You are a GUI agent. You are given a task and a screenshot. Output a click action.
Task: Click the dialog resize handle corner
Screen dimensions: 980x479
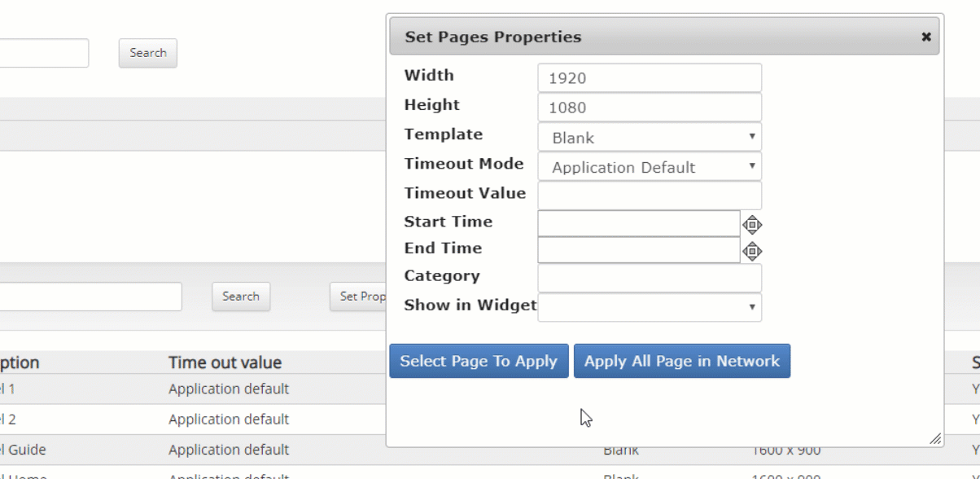point(935,439)
